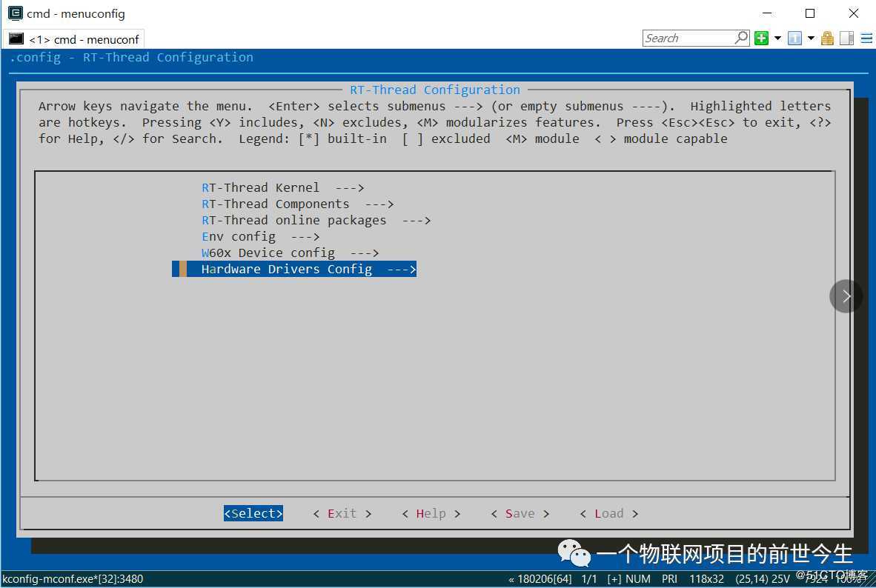876x588 pixels.
Task: Close the cmd - menuconfig window
Action: click(853, 13)
